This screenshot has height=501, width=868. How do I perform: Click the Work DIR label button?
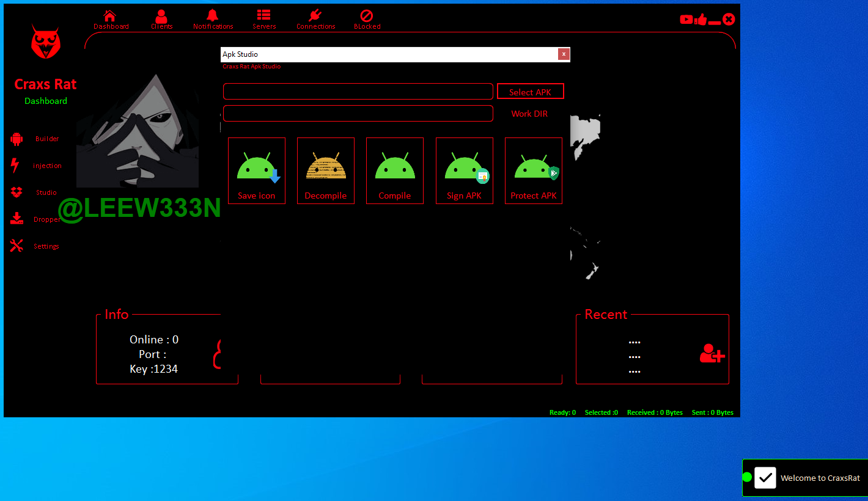(x=529, y=114)
